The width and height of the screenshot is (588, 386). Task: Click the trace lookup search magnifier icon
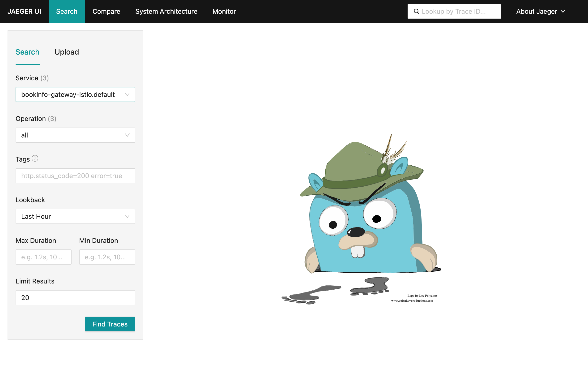(416, 11)
